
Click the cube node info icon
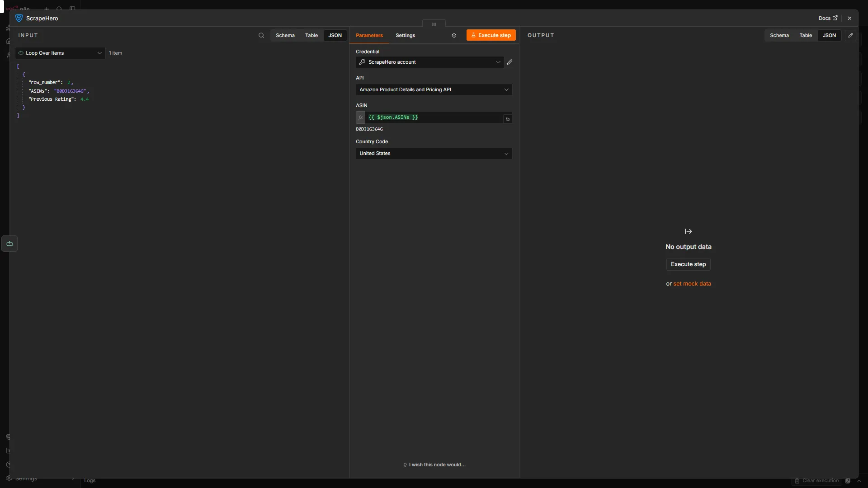(454, 35)
